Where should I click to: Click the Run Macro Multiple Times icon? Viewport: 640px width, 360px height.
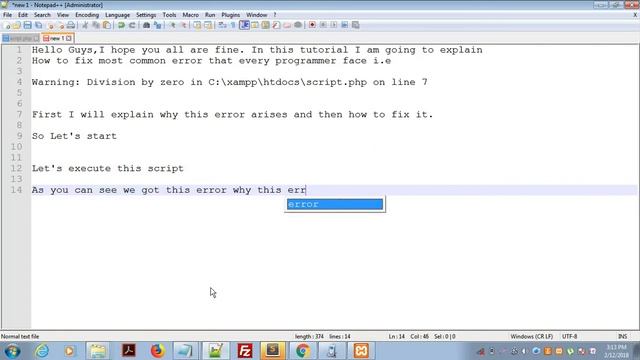[x=344, y=25]
